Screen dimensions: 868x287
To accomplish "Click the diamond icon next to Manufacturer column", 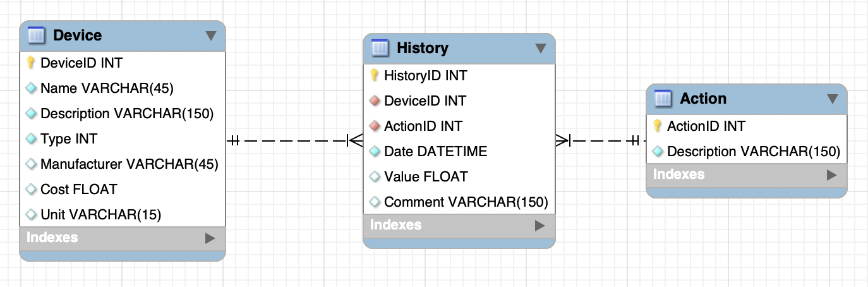I will tap(30, 164).
